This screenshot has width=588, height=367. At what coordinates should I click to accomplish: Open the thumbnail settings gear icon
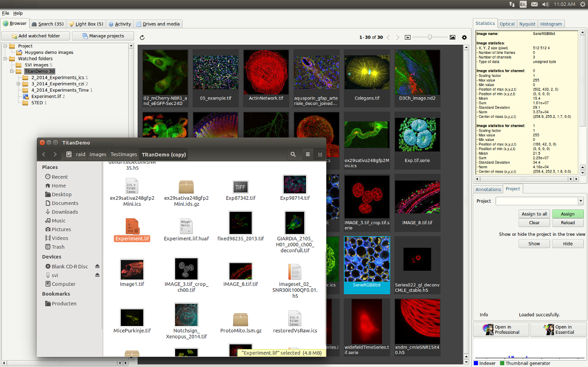(464, 37)
